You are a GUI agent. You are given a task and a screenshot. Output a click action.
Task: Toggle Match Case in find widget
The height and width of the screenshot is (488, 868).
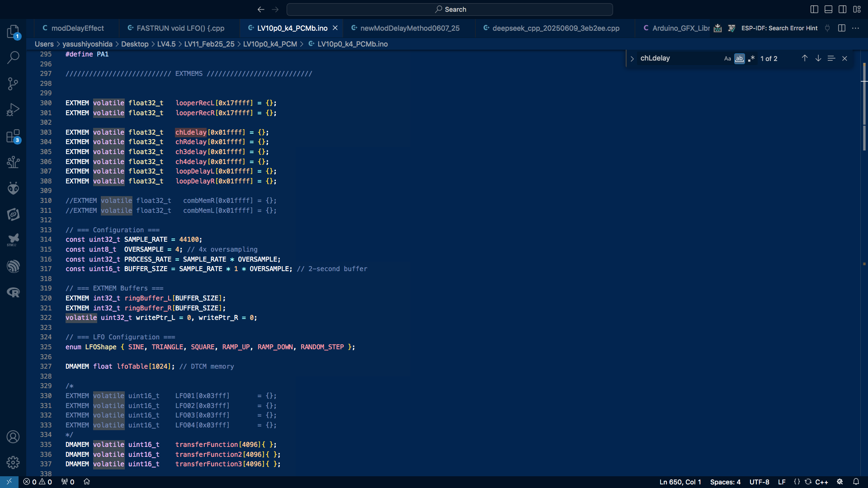[x=727, y=59]
